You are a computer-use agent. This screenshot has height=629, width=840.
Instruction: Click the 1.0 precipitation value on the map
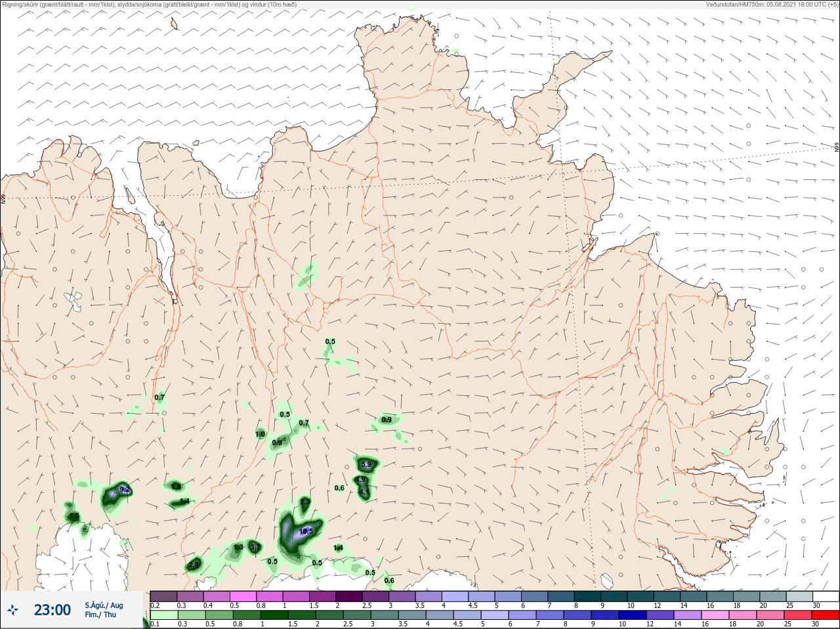[260, 434]
